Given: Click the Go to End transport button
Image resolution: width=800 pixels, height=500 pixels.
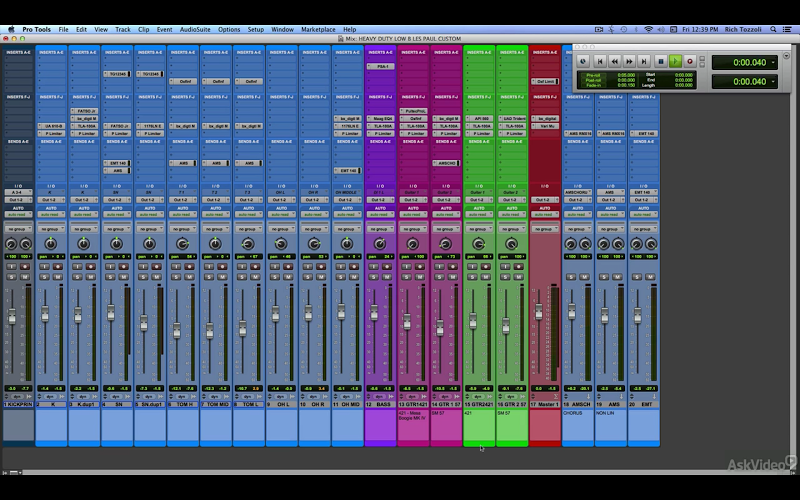Looking at the screenshot, I should point(644,61).
